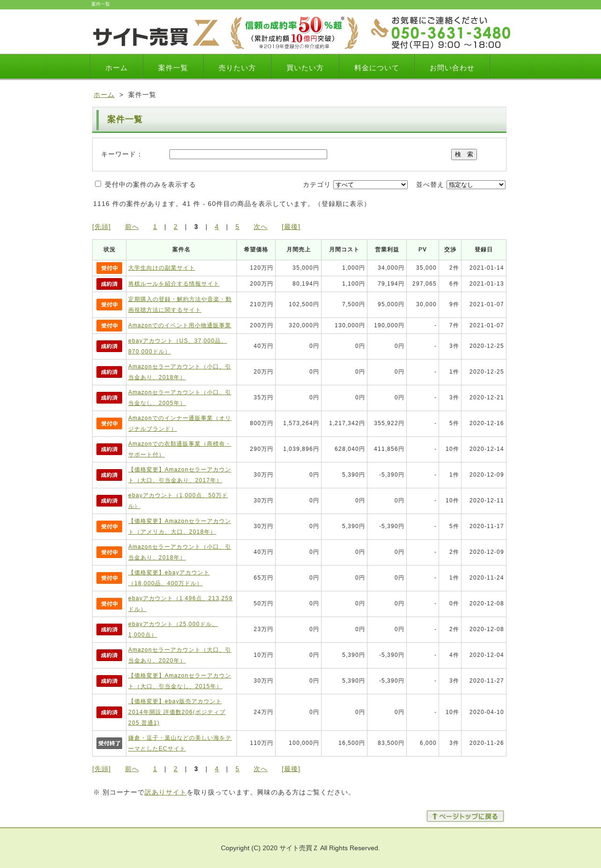
Task: Click the ホーム breadcrumb link
Action: (x=104, y=95)
